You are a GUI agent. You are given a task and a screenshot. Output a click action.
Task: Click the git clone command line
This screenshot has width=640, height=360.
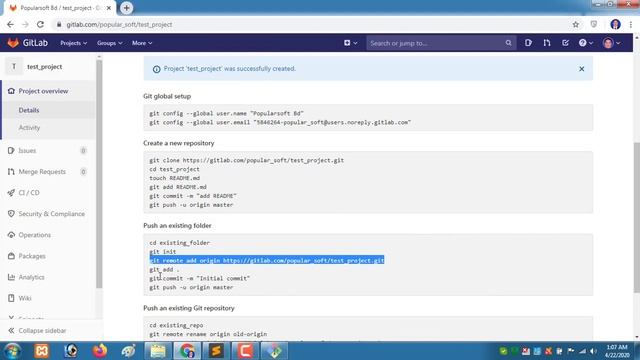(247, 160)
